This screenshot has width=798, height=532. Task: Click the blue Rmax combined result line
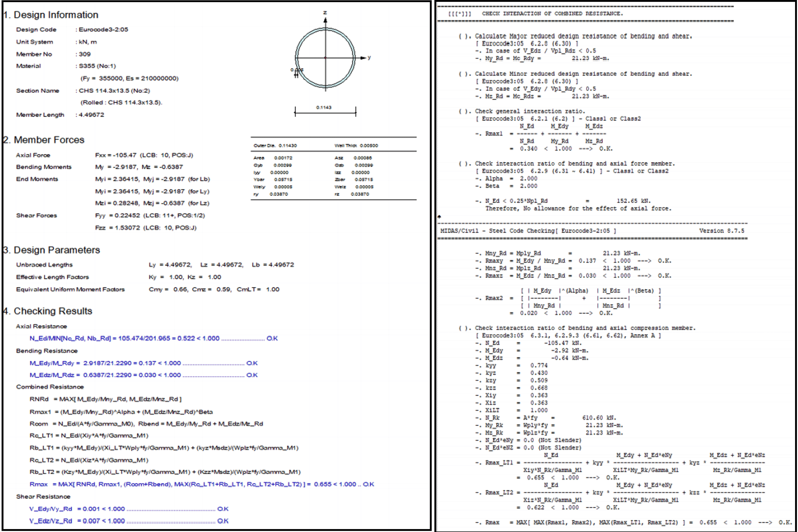(202, 484)
